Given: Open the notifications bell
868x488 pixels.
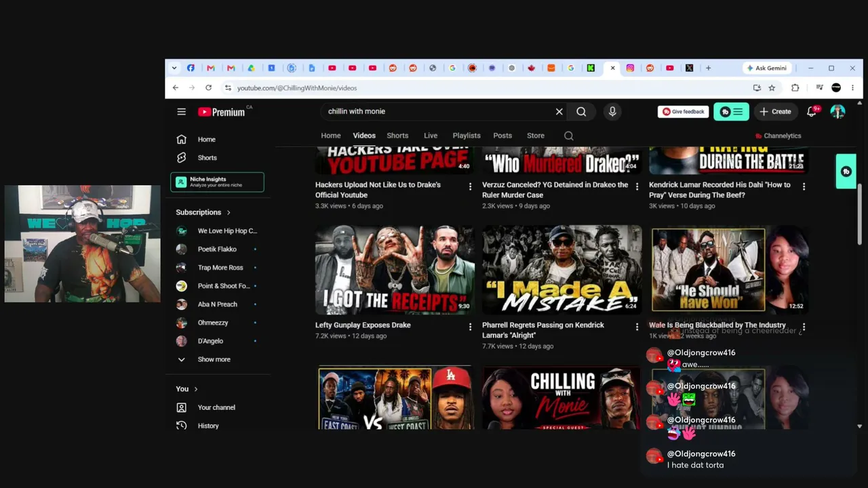Looking at the screenshot, I should click(x=812, y=112).
